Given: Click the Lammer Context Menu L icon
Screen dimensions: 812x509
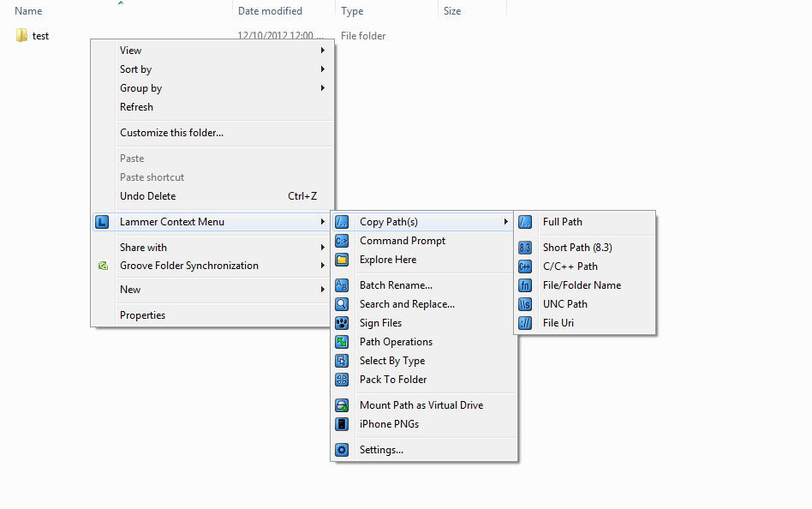Looking at the screenshot, I should point(102,222).
